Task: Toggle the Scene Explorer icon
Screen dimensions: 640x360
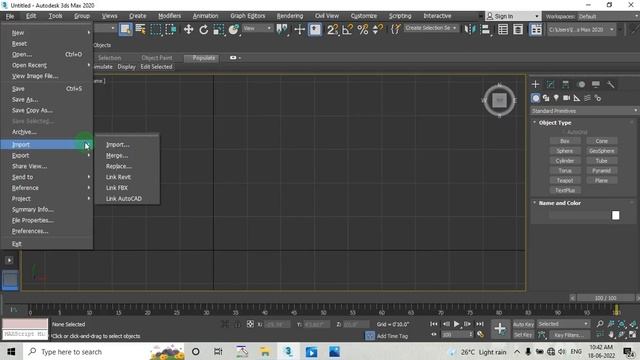Action: tap(503, 29)
